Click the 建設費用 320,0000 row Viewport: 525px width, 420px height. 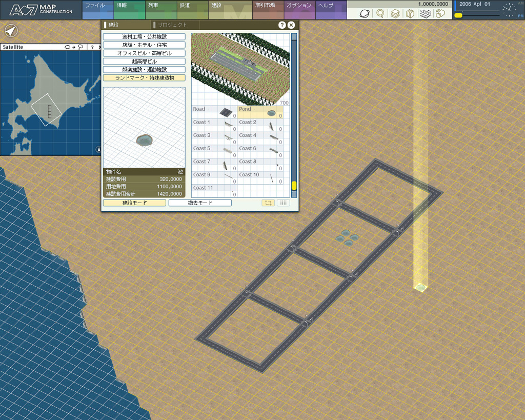pos(144,179)
